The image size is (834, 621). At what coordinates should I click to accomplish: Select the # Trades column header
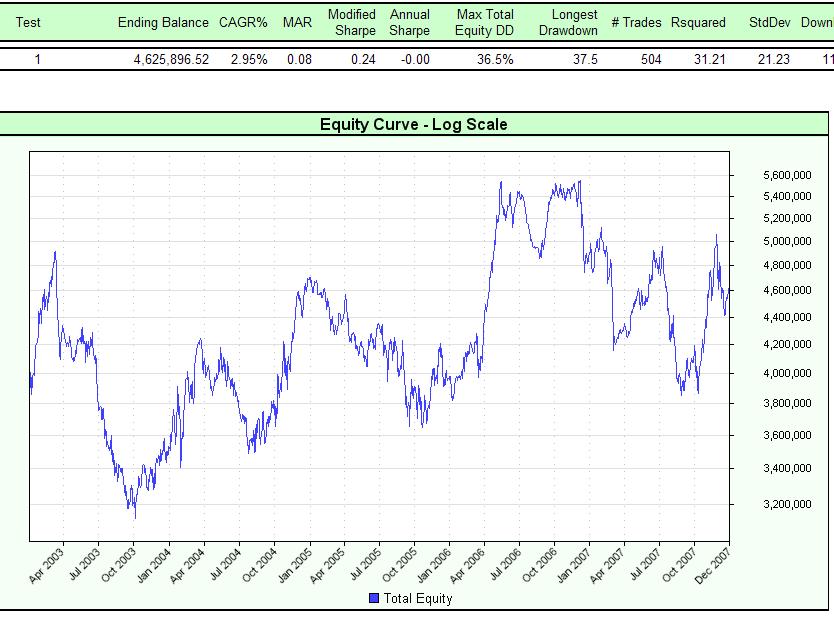coord(636,22)
